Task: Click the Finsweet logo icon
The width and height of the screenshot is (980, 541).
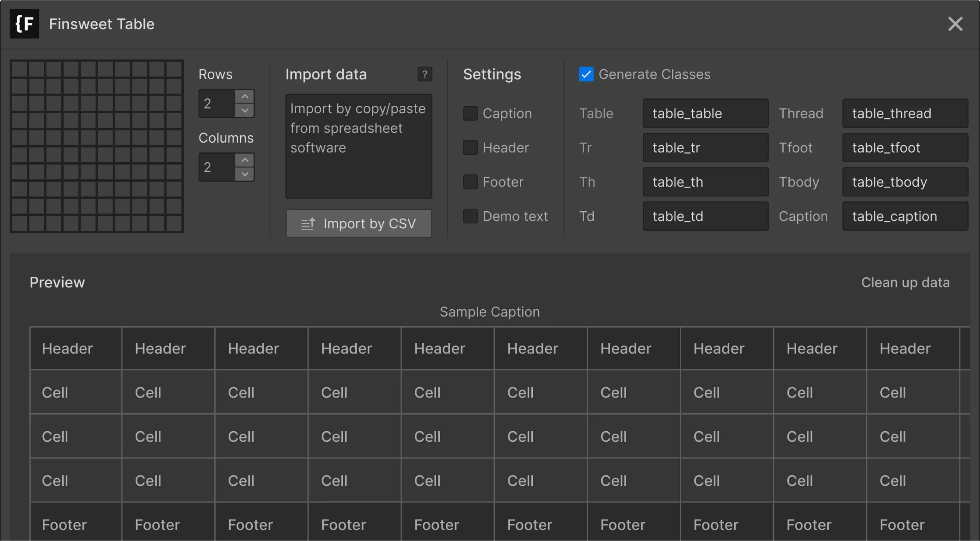Action: [x=24, y=24]
